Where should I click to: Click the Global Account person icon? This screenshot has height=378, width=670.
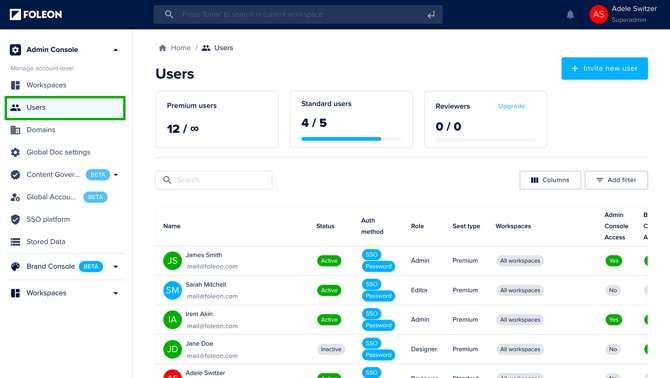pos(15,197)
